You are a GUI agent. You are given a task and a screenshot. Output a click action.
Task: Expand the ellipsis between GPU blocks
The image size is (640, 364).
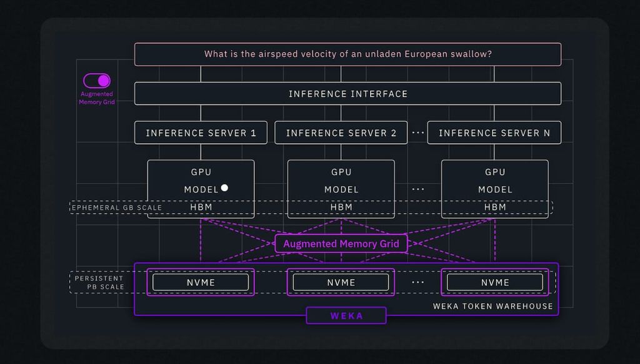click(417, 189)
